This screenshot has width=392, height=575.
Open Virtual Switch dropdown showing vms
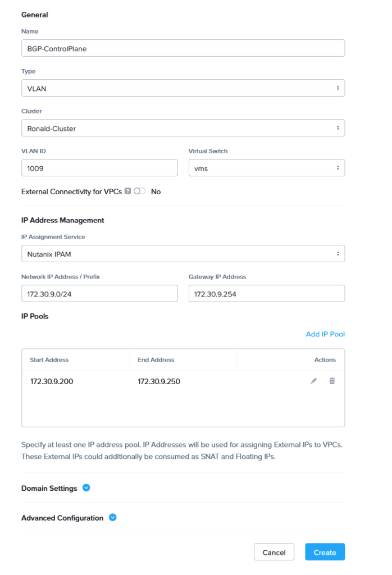point(266,168)
